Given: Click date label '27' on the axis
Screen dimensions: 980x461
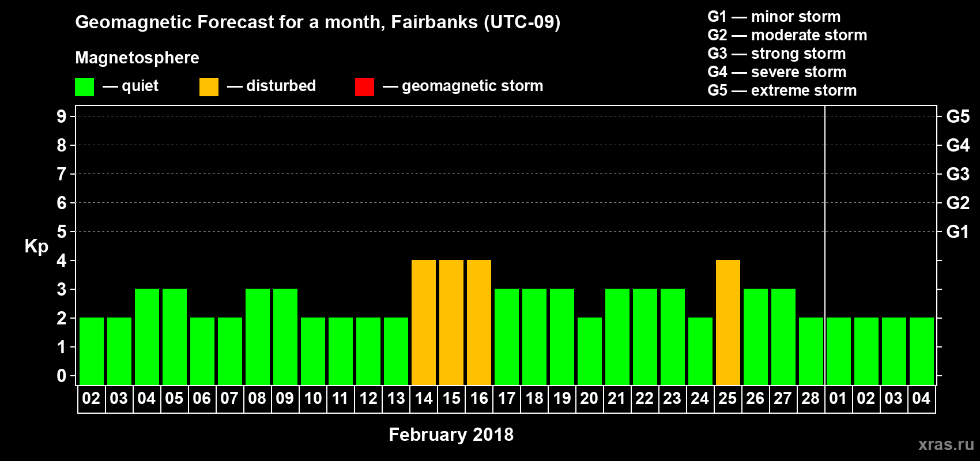Looking at the screenshot, I should click(x=783, y=399).
